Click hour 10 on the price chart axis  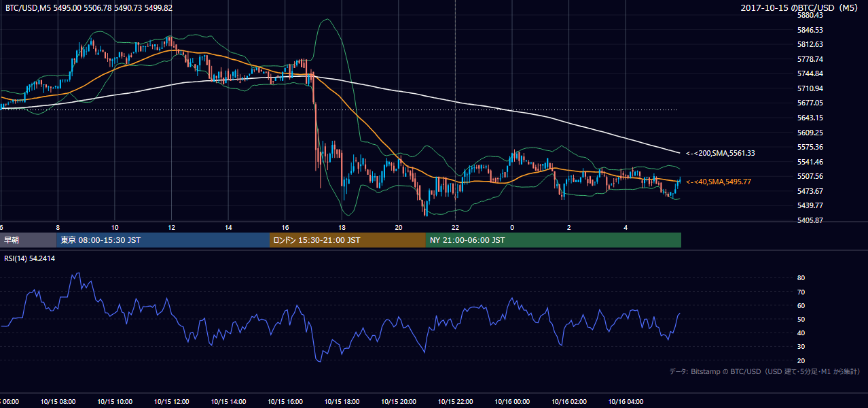(115, 227)
